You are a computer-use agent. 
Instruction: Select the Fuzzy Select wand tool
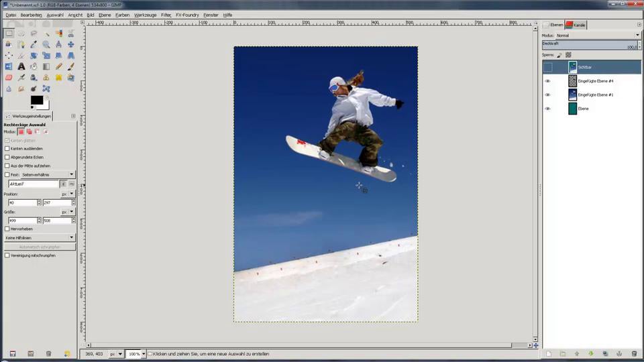(46, 34)
